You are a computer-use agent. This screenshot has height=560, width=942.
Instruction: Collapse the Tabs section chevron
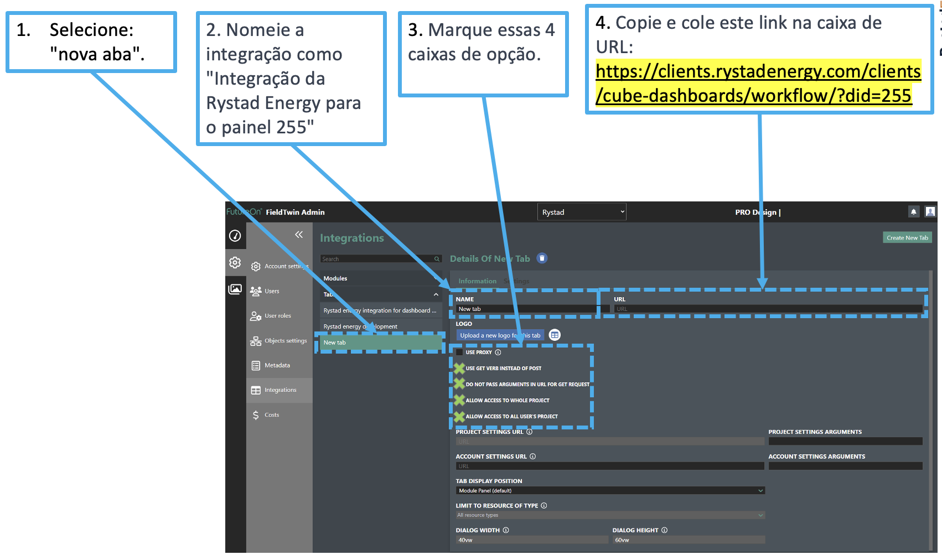pyautogui.click(x=436, y=294)
